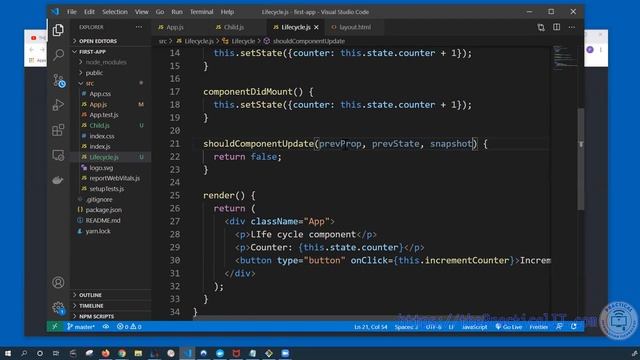
Task: Open logo.svg in the explorer
Action: 111,168
